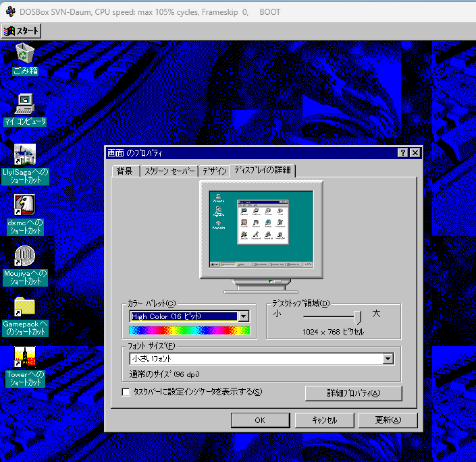
Task: Click the 小 label left of the slider
Action: [277, 314]
